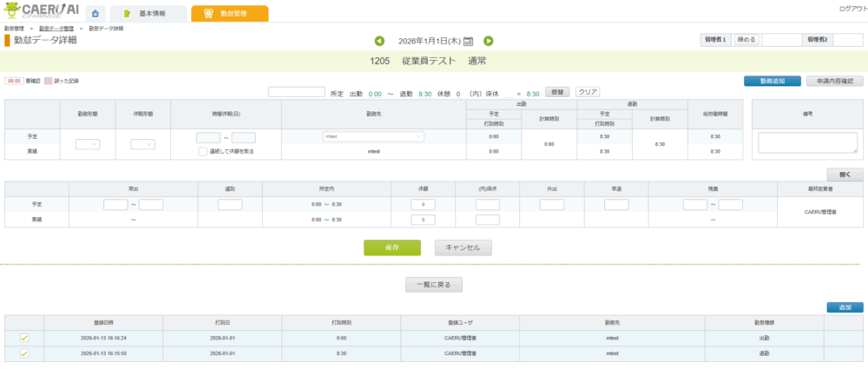Viewport: 868px width, 389px height.
Task: Click the 開く expand button
Action: tap(845, 173)
